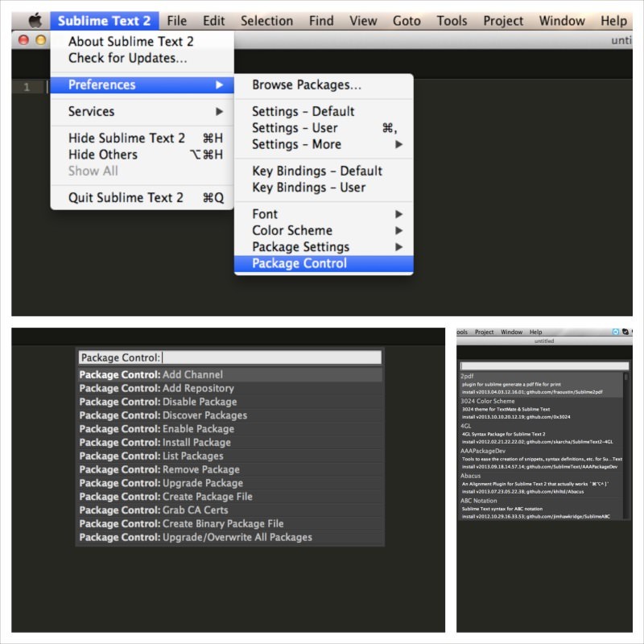The image size is (644, 644).
Task: Select Package Control: Add Channel
Action: (230, 374)
